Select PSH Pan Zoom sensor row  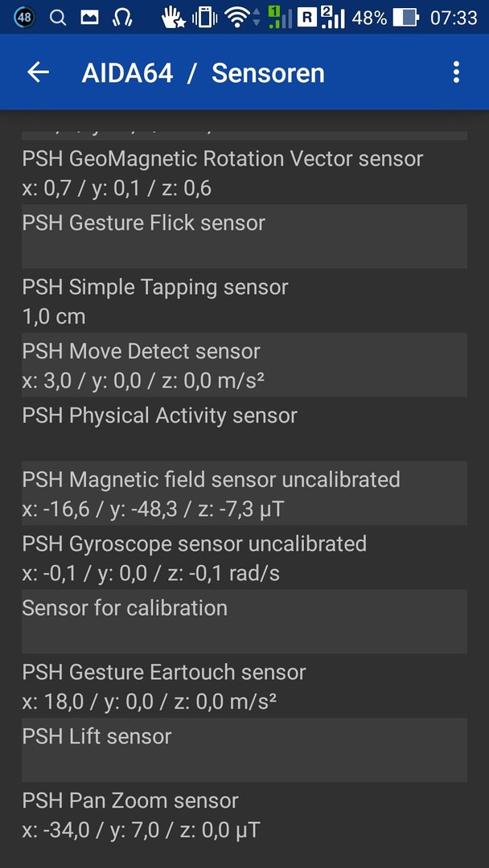pyautogui.click(x=244, y=814)
